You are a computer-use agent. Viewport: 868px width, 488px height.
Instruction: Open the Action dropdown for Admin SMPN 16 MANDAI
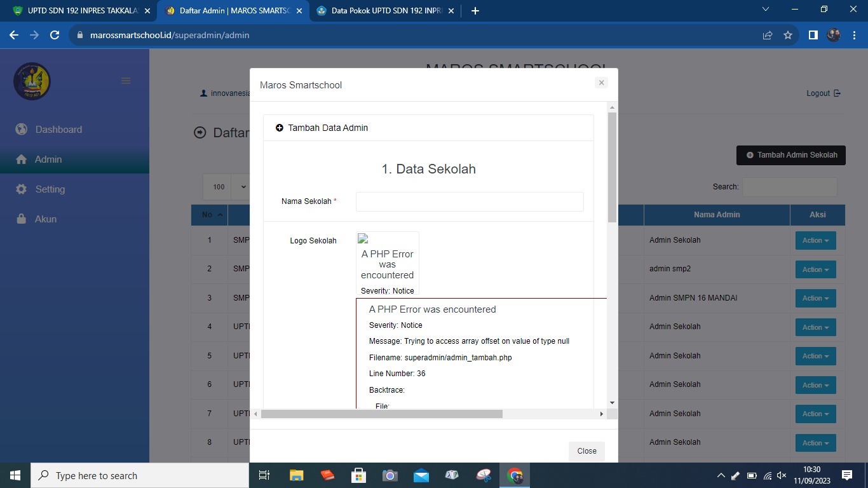pos(815,298)
